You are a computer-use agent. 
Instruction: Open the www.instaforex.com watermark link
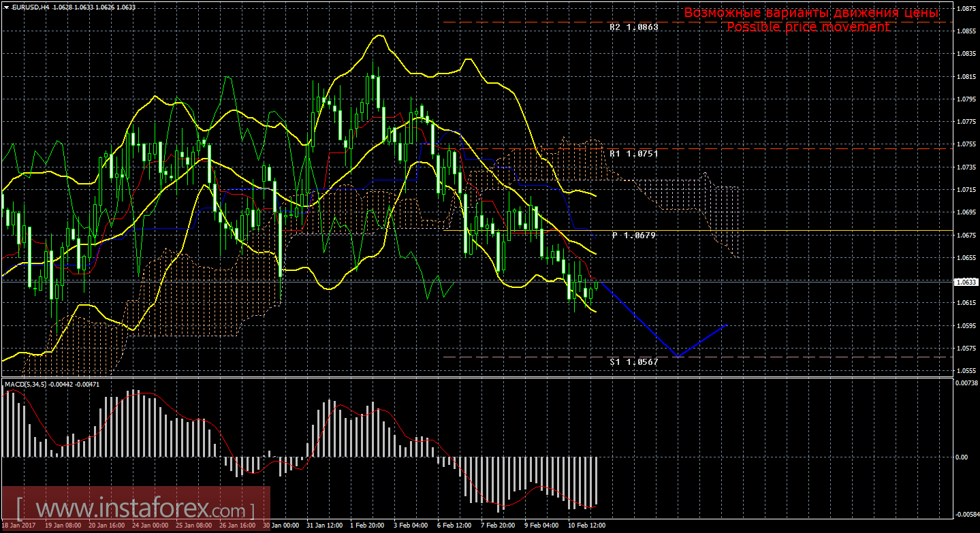(x=136, y=508)
